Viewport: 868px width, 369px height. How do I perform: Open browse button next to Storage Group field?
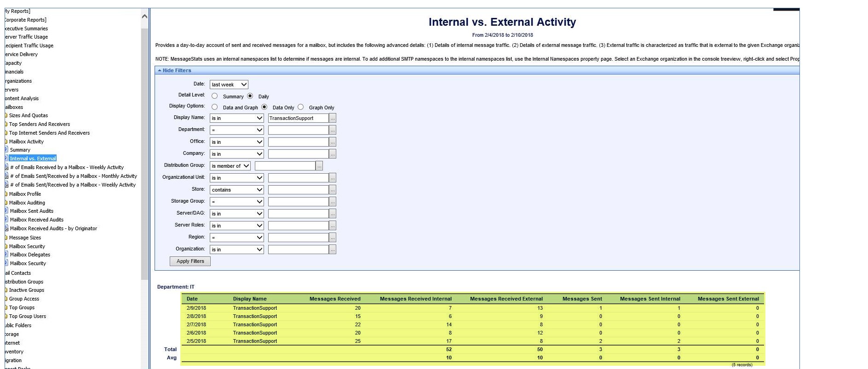(x=333, y=202)
